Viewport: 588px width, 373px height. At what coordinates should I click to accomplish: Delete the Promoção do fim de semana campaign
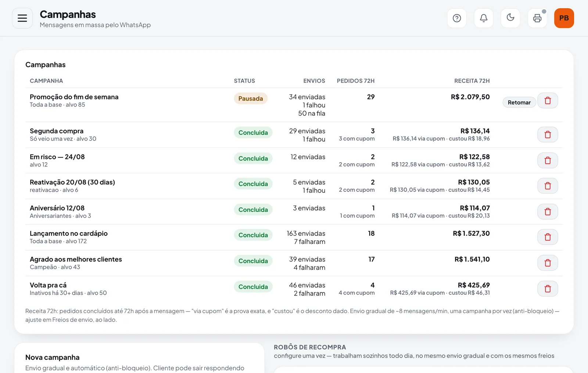(548, 100)
